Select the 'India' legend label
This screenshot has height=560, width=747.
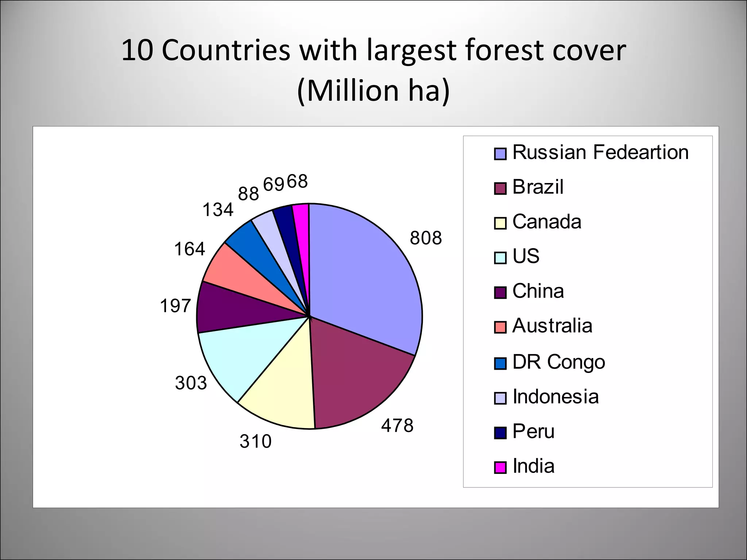pos(533,466)
